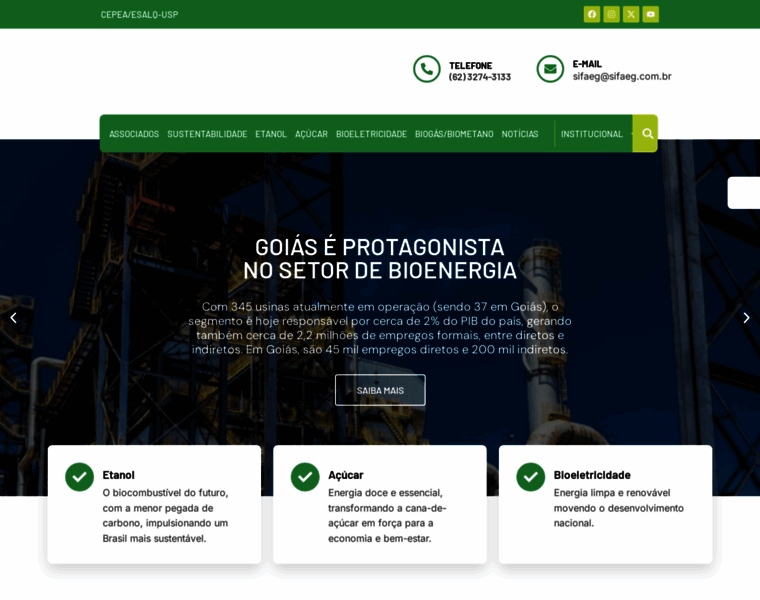Open the Associados menu item
The image size is (760, 600).
pos(134,134)
